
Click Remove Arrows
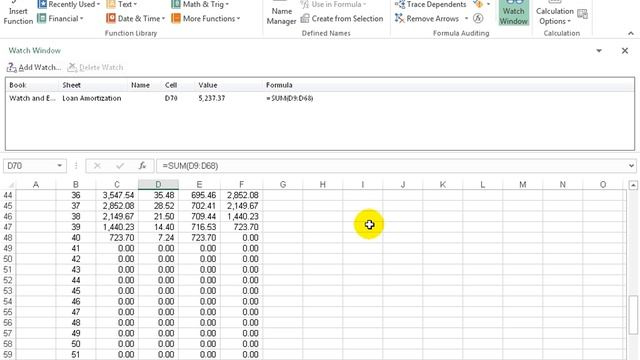point(427,18)
